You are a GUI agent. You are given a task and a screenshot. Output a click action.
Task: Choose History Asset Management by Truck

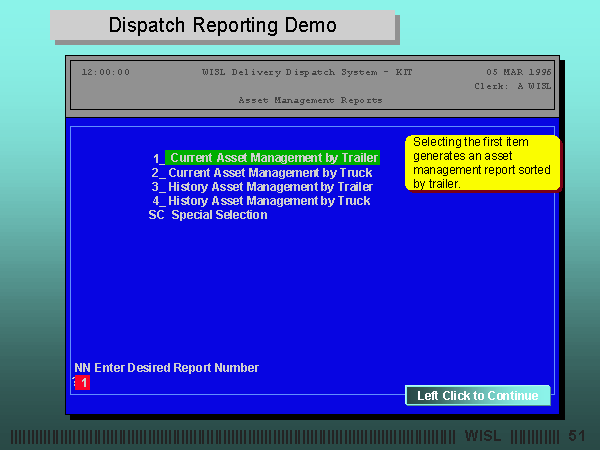pyautogui.click(x=268, y=201)
